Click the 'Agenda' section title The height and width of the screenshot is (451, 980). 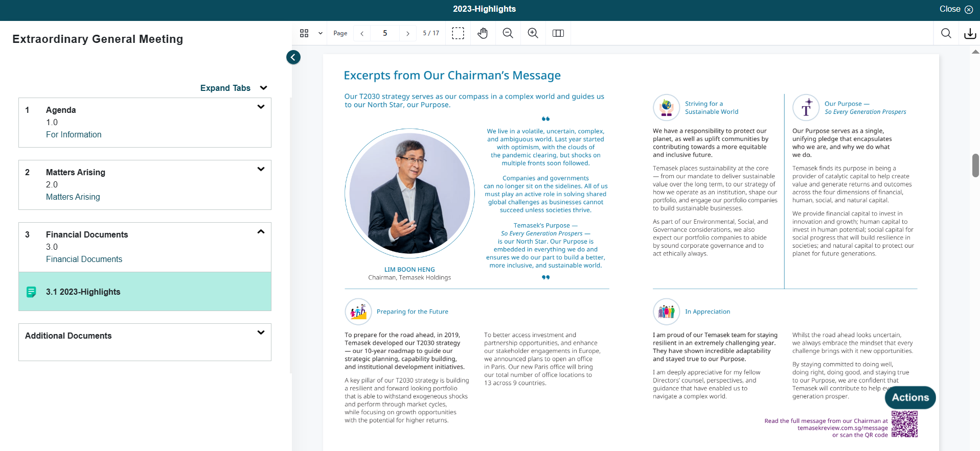click(x=61, y=110)
